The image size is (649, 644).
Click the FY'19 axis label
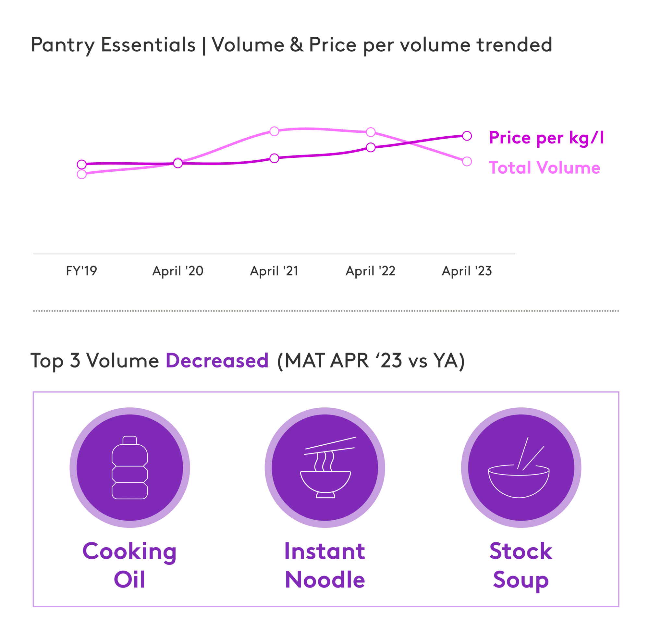point(81,271)
